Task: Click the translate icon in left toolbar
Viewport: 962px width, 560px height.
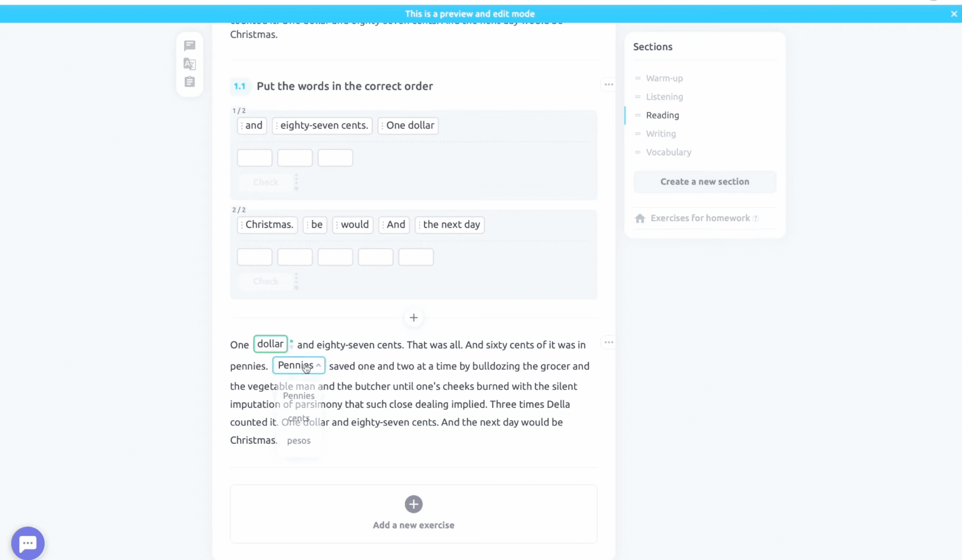Action: (189, 64)
